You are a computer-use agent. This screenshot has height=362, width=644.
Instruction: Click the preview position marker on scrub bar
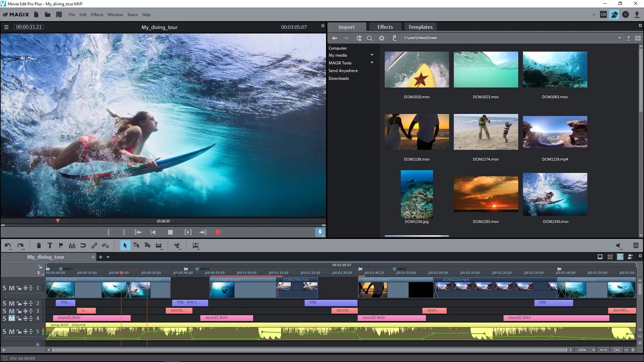coord(58,221)
